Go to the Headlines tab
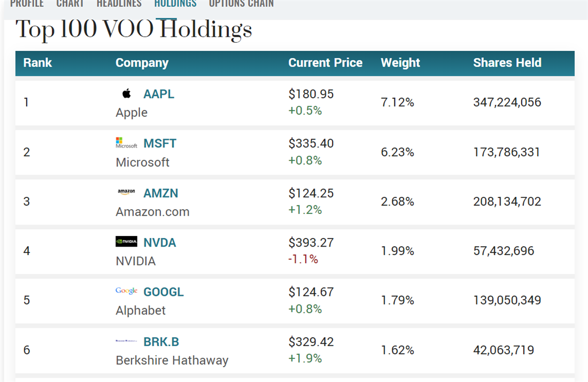588x382 pixels. point(119,4)
